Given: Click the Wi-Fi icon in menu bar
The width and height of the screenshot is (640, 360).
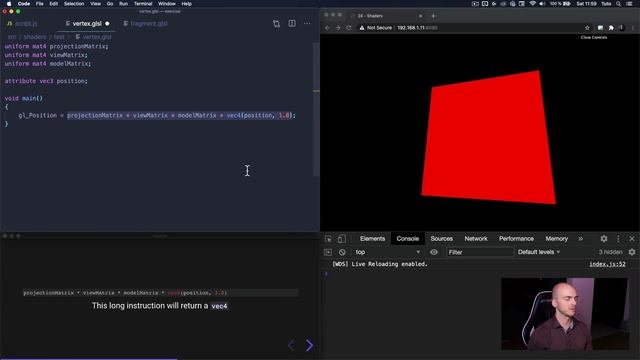Looking at the screenshot, I should point(533,4).
